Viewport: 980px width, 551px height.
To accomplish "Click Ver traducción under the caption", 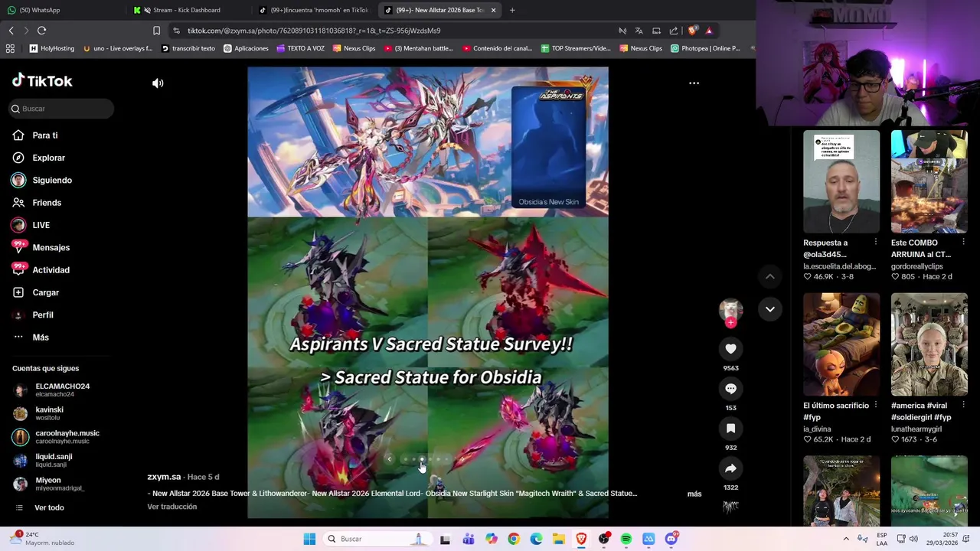I will (x=172, y=507).
